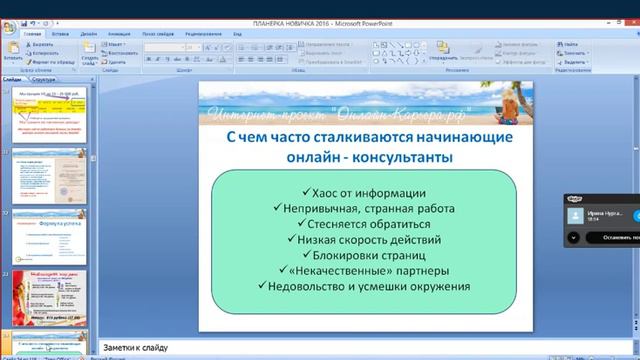Collapse the Skype call panel chevron
Viewport: 640px width, 360px height.
573,237
